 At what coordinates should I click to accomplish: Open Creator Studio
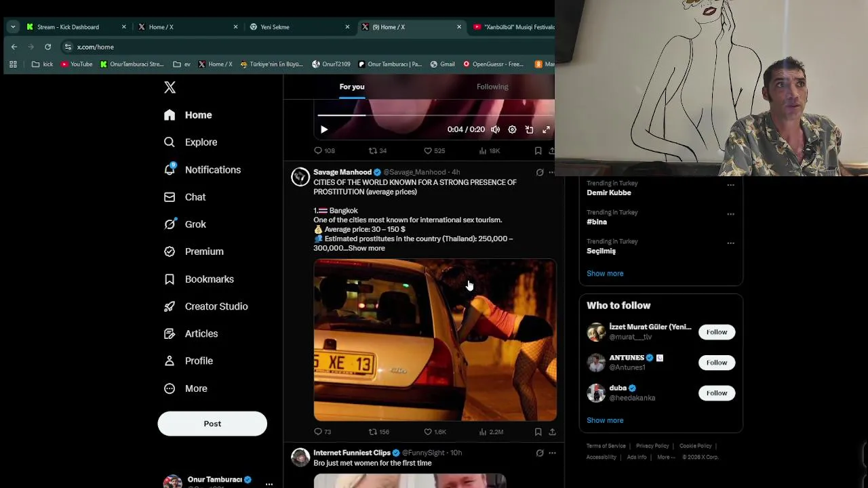(x=205, y=306)
